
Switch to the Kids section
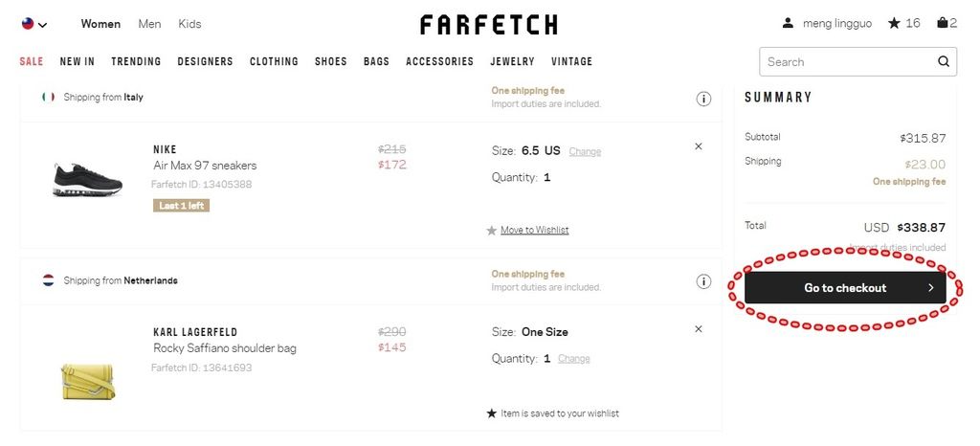tap(189, 24)
